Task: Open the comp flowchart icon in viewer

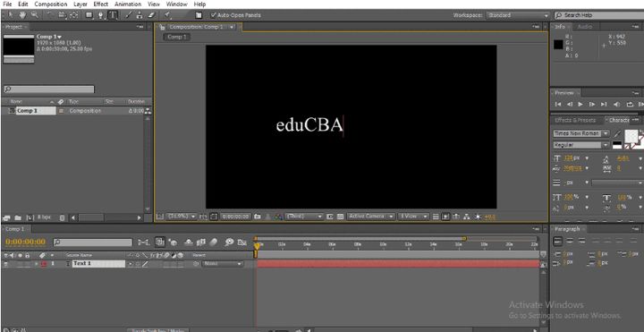Action: coord(467,217)
